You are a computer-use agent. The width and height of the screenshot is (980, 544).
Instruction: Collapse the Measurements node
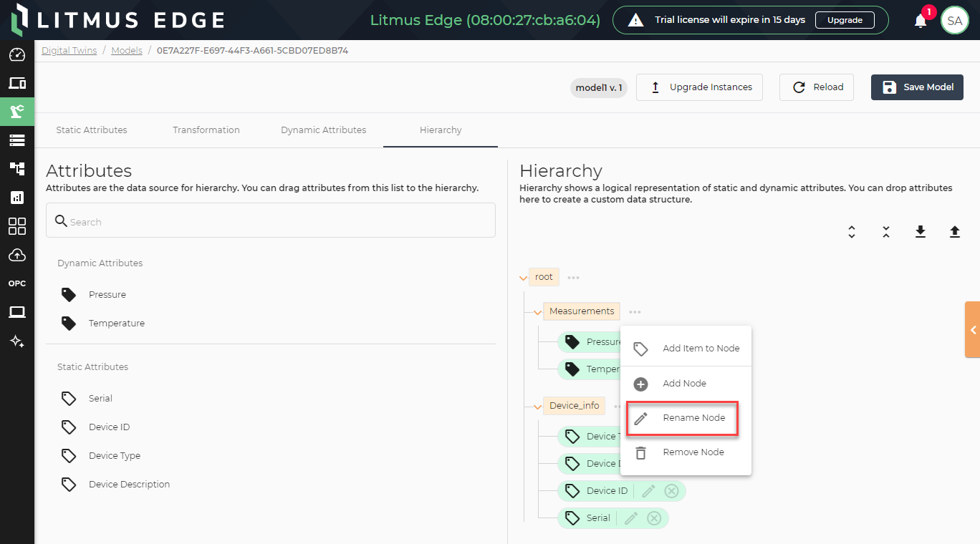click(x=536, y=311)
